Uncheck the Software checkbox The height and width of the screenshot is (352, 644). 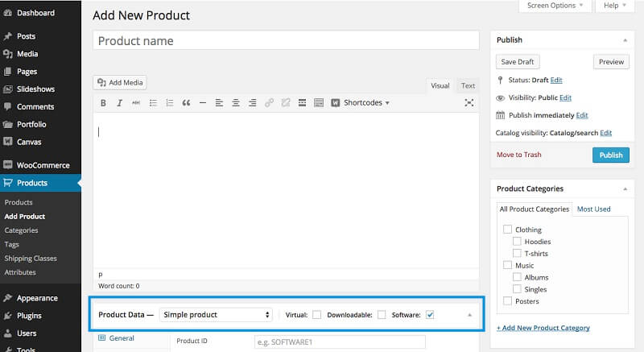click(430, 315)
